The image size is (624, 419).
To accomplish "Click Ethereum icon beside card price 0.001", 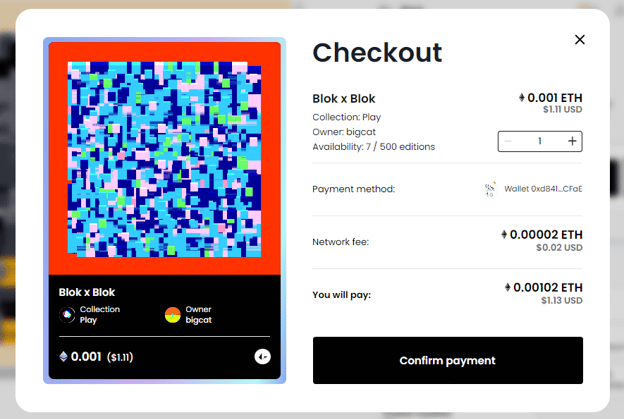I will tap(63, 357).
